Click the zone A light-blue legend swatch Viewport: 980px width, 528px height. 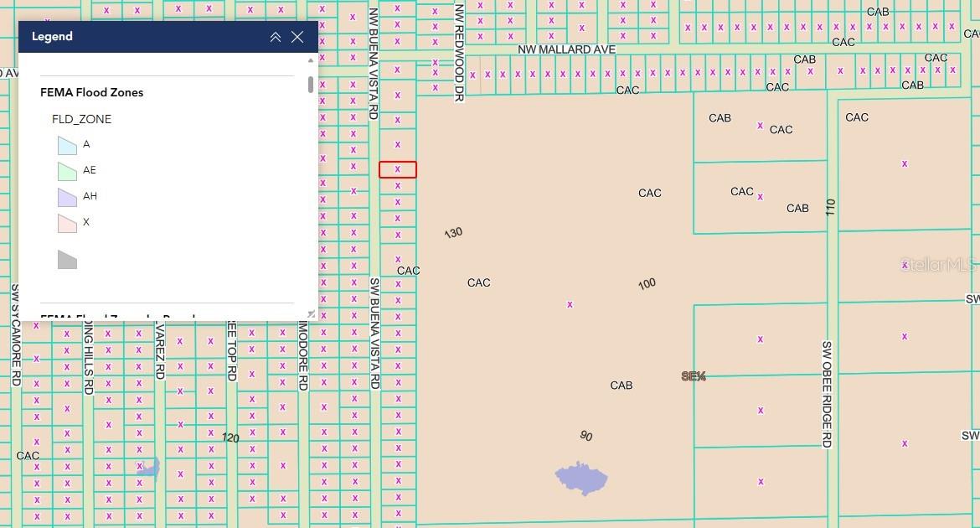click(67, 144)
